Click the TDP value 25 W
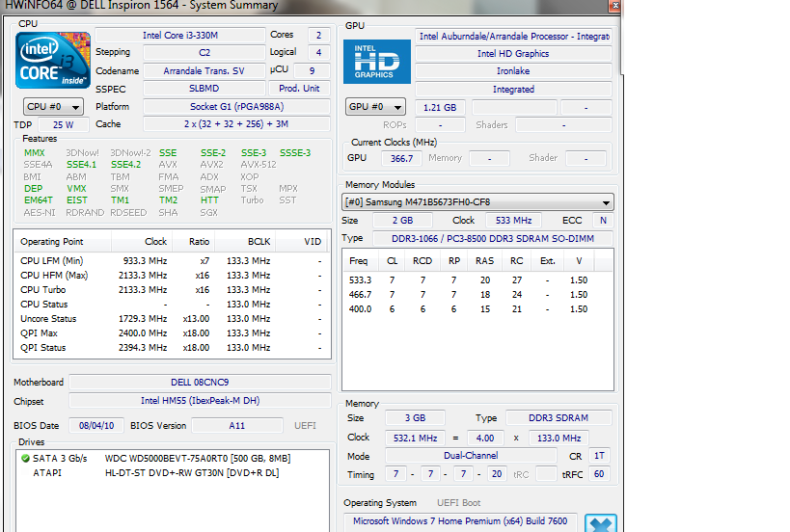Image resolution: width=790 pixels, height=532 pixels. pos(64,125)
